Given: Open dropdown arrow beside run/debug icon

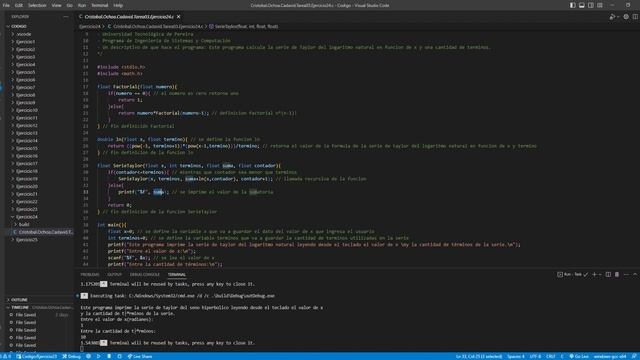Looking at the screenshot, I should pos(618,17).
